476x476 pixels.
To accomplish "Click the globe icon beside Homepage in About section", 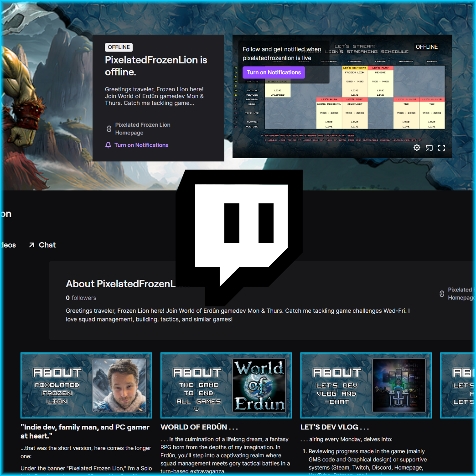I will coord(441,294).
